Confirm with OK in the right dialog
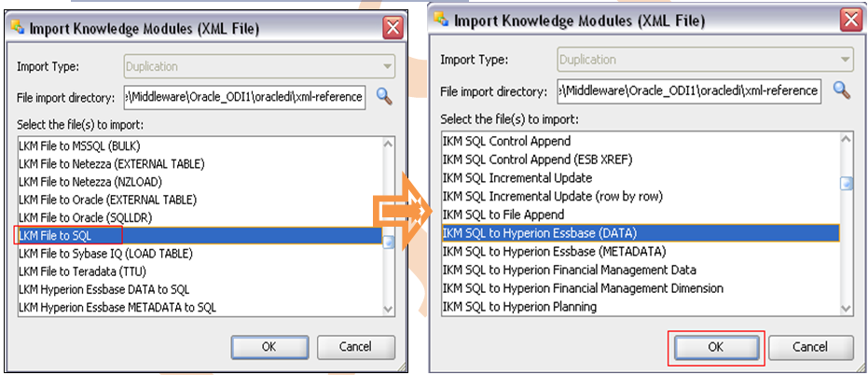This screenshot has width=868, height=375. [716, 347]
